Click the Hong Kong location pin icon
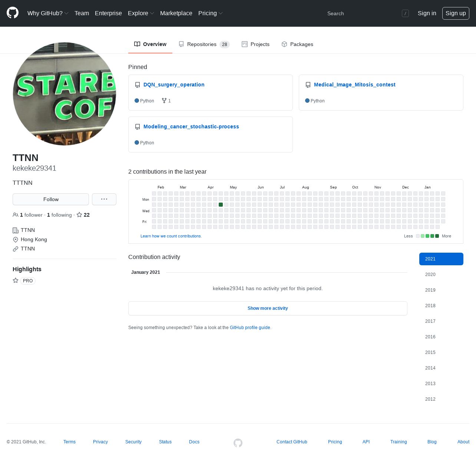The image size is (476, 466). click(x=16, y=240)
